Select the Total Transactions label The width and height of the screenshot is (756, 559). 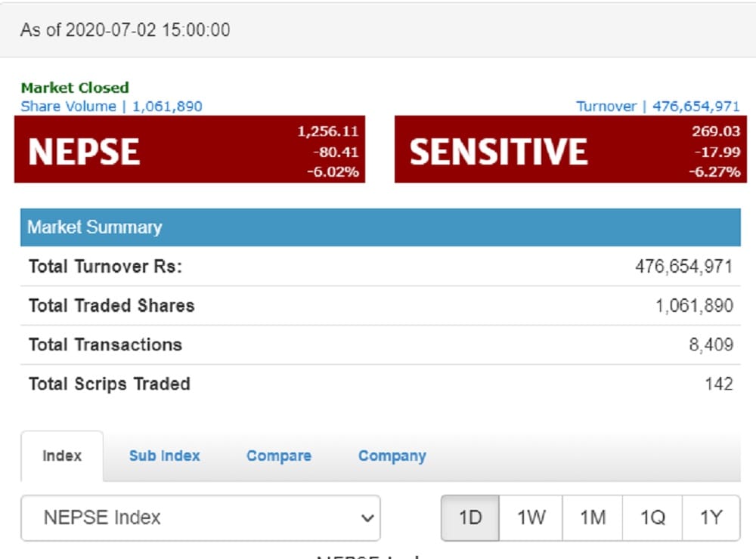point(105,344)
